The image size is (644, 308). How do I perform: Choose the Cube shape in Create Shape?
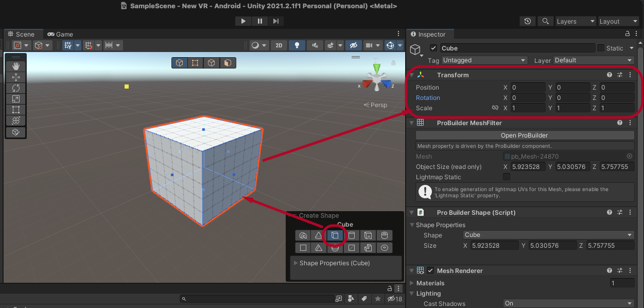[x=335, y=235]
